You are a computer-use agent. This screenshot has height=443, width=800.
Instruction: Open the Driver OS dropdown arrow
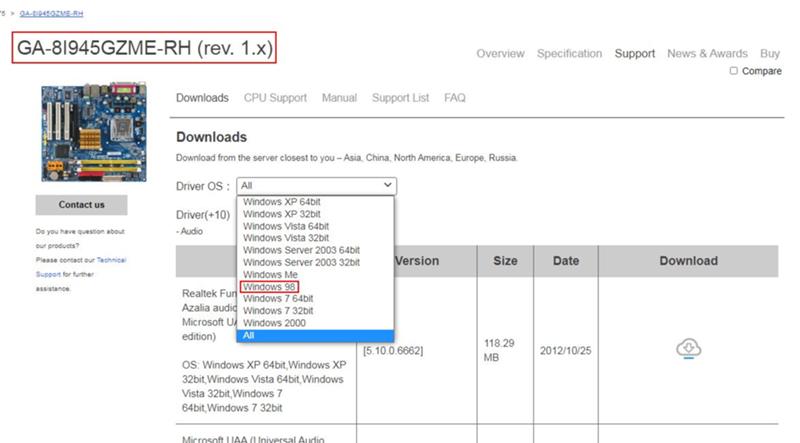tap(388, 185)
